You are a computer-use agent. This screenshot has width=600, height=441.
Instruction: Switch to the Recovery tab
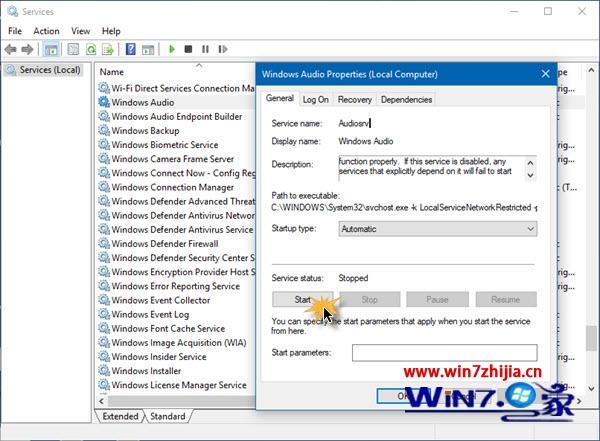[355, 100]
